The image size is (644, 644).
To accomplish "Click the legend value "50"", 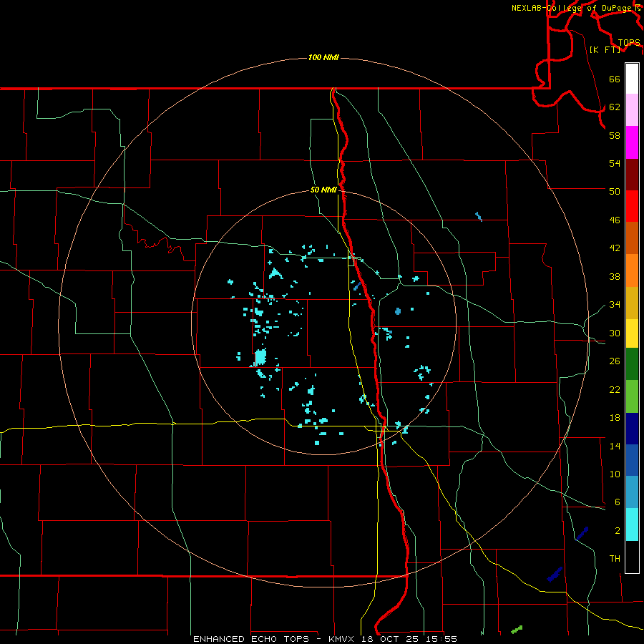I will tap(615, 192).
